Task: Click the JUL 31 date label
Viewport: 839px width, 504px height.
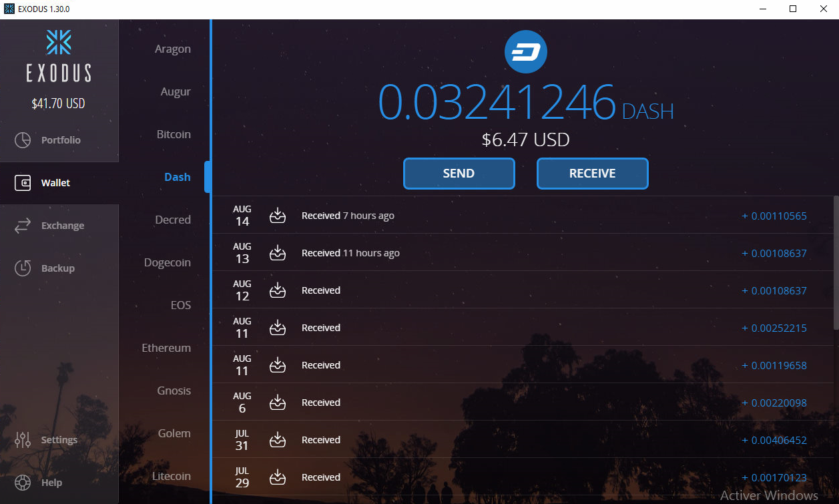Action: pos(242,440)
